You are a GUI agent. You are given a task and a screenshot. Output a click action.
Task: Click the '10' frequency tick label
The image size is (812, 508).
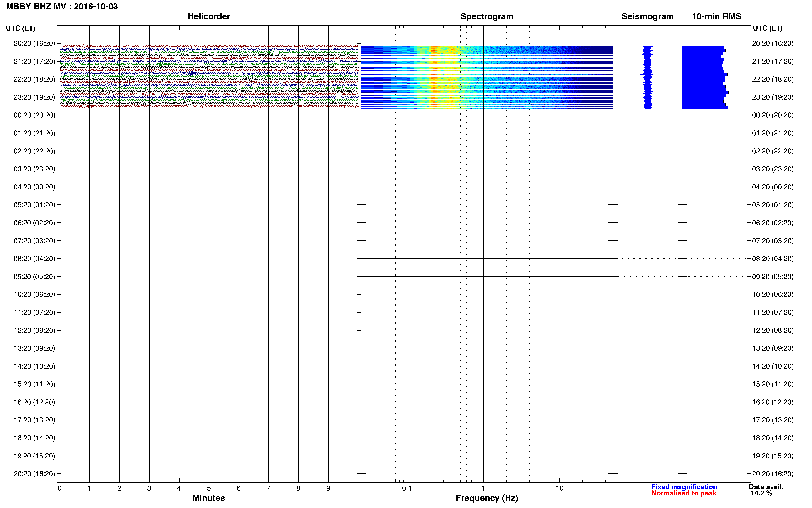(559, 488)
